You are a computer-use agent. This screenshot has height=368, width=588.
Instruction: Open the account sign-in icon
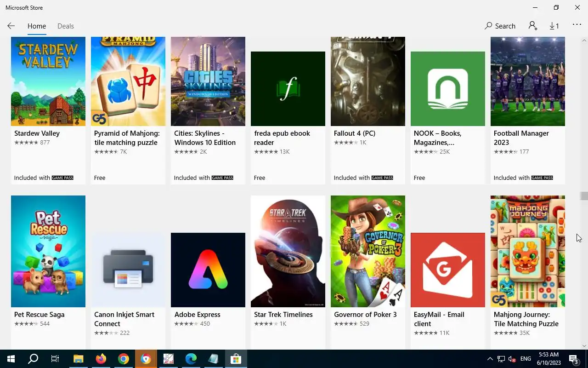[533, 26]
